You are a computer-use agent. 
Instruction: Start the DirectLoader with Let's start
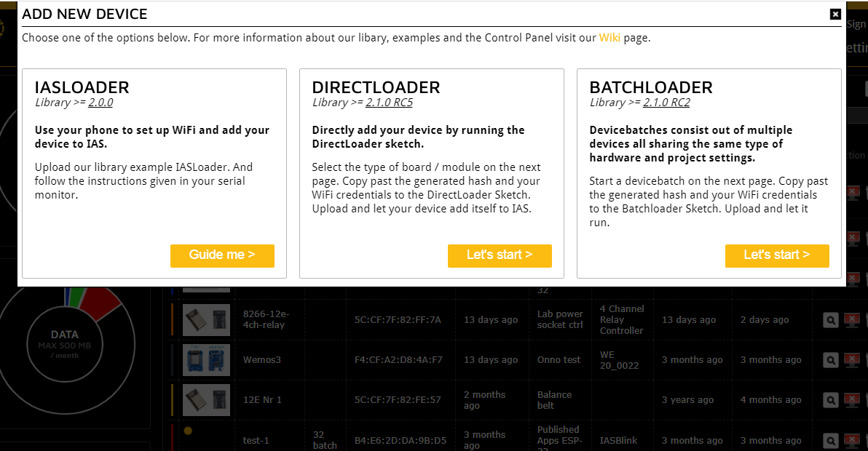coord(500,255)
